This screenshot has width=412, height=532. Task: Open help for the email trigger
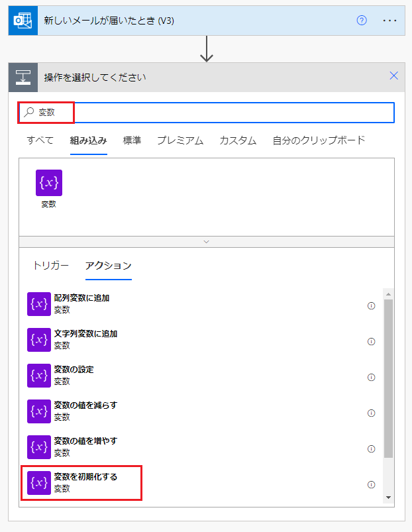click(x=361, y=20)
